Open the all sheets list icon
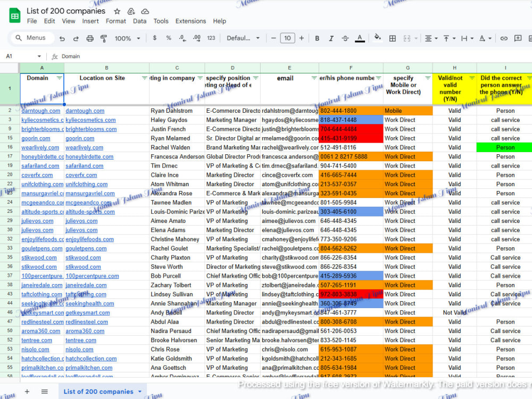This screenshot has width=532, height=399. pos(45,391)
